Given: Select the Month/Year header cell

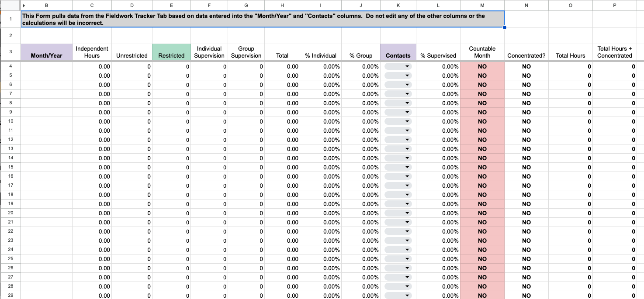Looking at the screenshot, I should pos(46,52).
